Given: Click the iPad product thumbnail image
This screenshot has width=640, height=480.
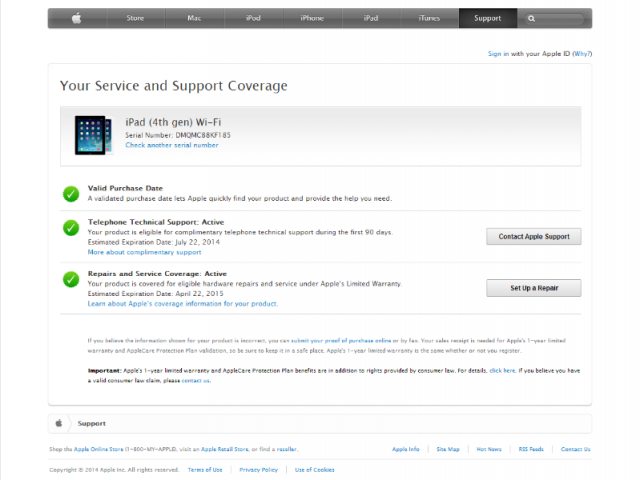Looking at the screenshot, I should (x=94, y=133).
